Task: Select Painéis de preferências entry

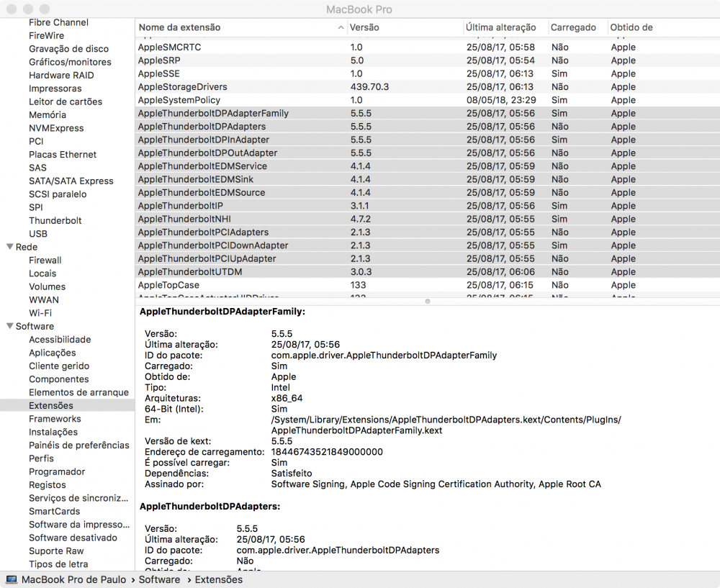Action: click(x=79, y=445)
